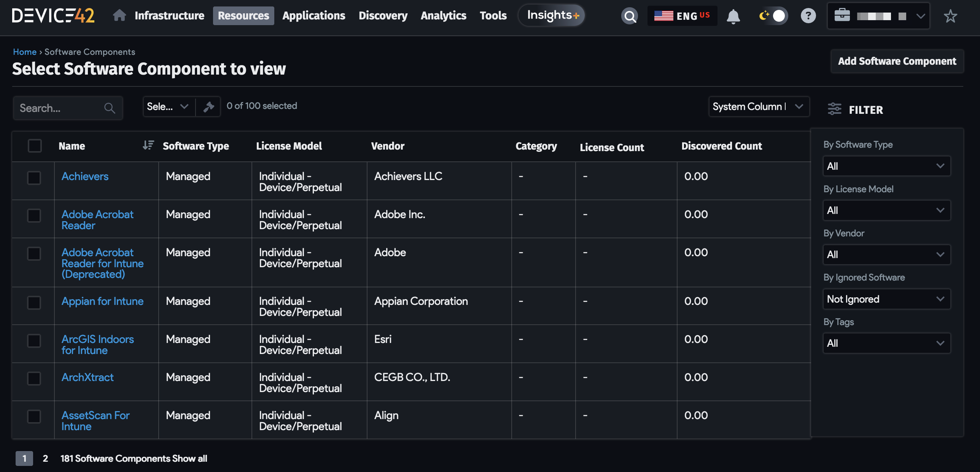Open notifications bell icon
Image resolution: width=980 pixels, height=472 pixels.
733,16
